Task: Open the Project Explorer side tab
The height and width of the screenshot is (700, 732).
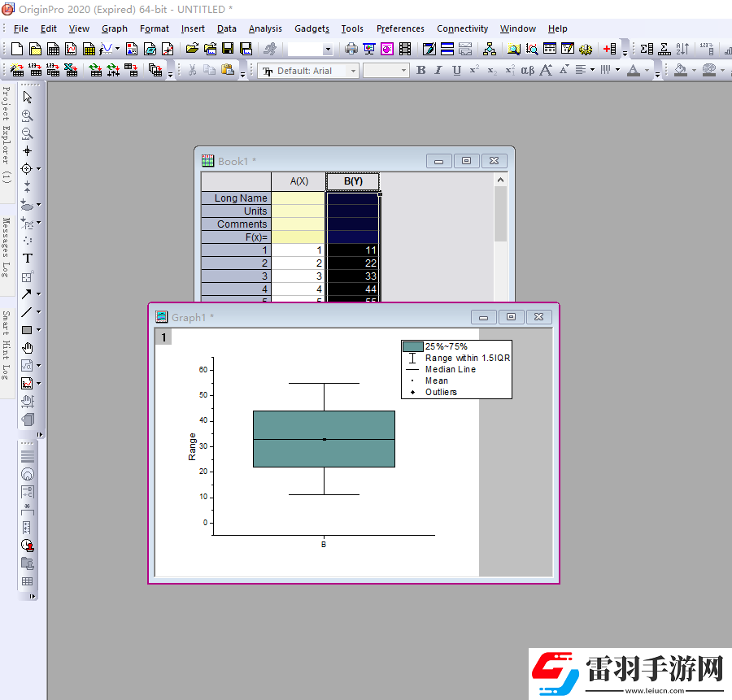Action: point(7,134)
